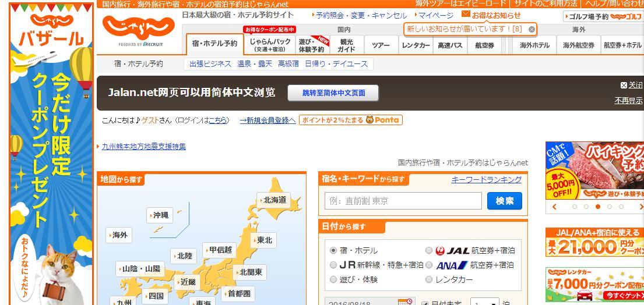Open the 予約照会・変更・キャンセル link
Screen dimensions: 644x305
pyautogui.click(x=361, y=16)
